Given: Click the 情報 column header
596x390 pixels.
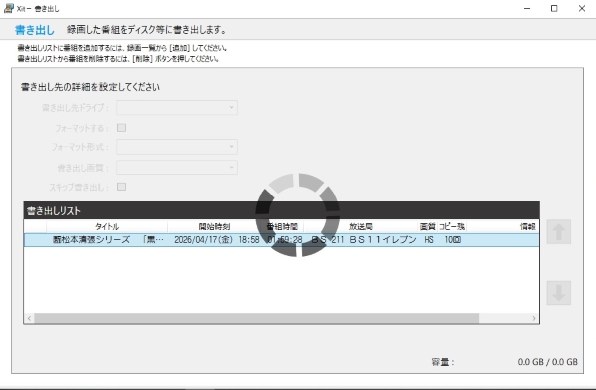Looking at the screenshot, I should pyautogui.click(x=528, y=227).
